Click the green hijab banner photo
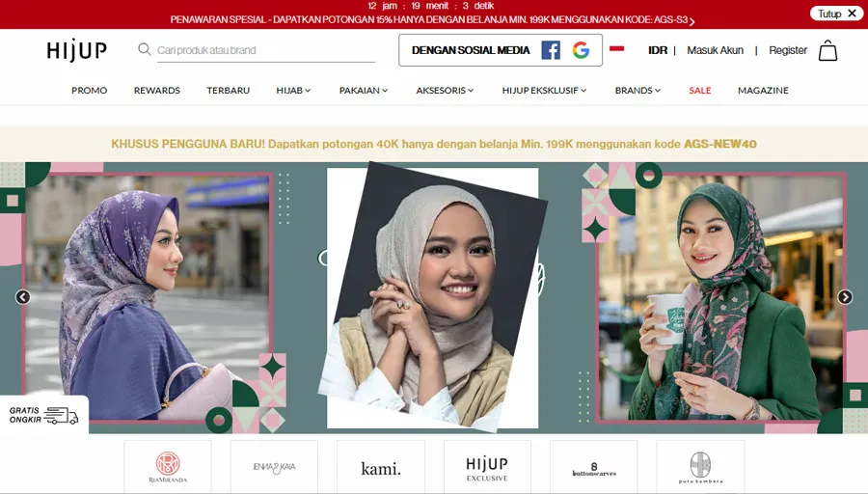The height and width of the screenshot is (494, 868). [721, 297]
